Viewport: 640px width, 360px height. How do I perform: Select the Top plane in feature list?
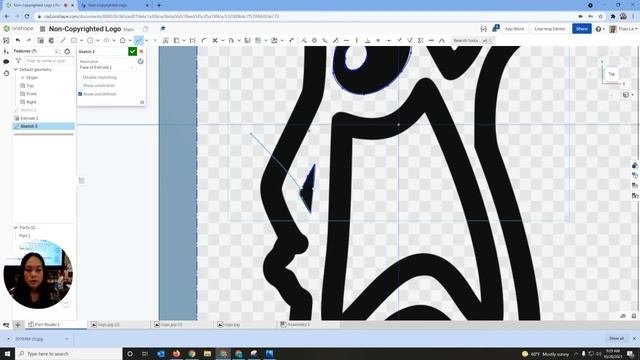point(30,86)
